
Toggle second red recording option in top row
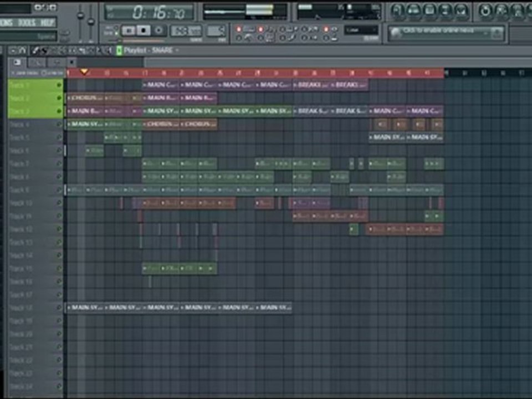click(260, 30)
